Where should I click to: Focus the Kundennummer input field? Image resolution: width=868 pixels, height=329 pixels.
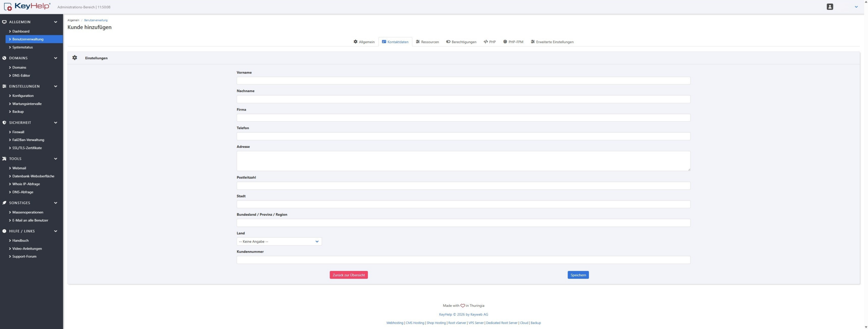pos(463,260)
